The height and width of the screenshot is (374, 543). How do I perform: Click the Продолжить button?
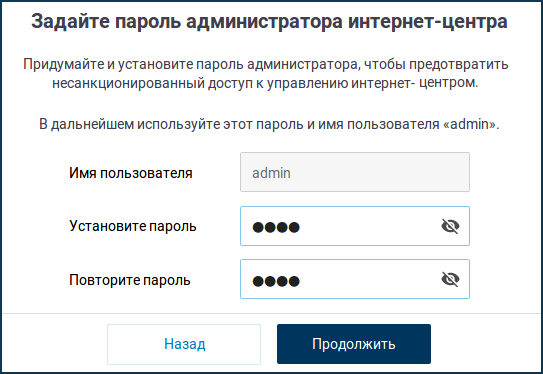coord(354,344)
